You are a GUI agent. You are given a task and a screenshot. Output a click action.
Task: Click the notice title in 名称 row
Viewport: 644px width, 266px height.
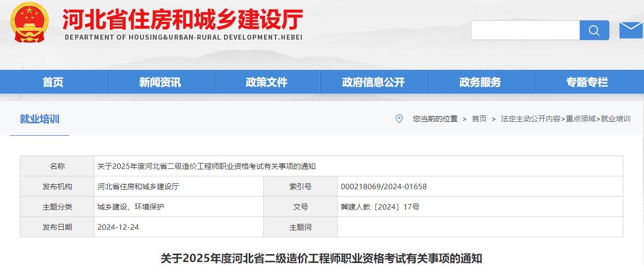point(206,166)
